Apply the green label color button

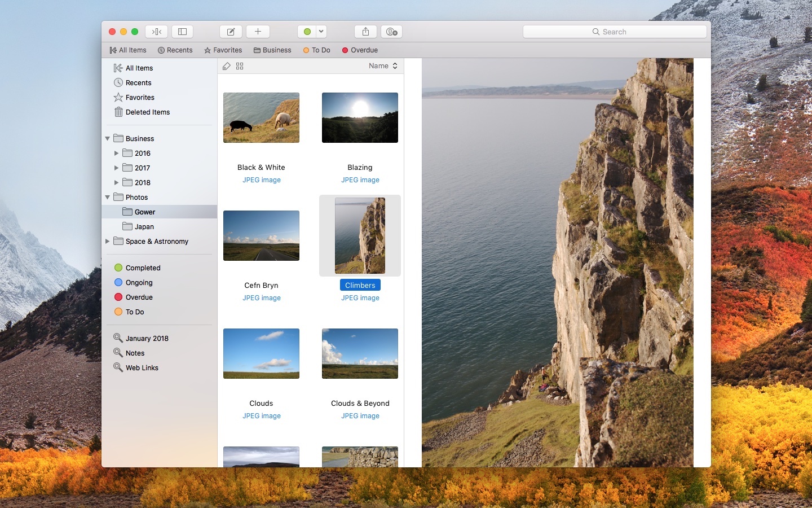pyautogui.click(x=307, y=32)
